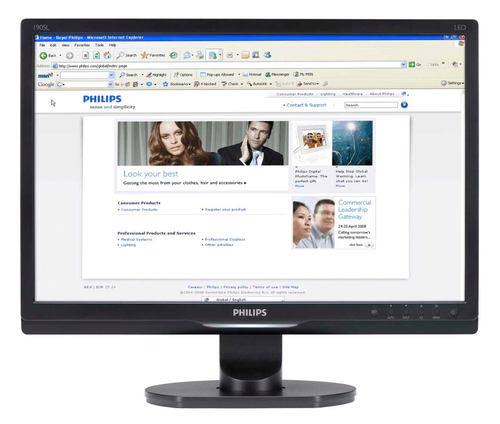Click the Discuss notepad toolbar icon
Viewport: 500px width, 424px height.
[245, 55]
